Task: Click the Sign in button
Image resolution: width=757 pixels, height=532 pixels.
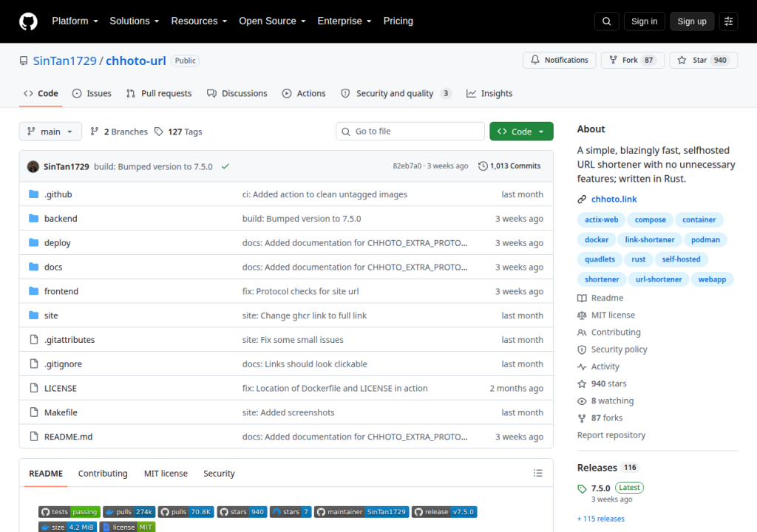Action: [644, 21]
